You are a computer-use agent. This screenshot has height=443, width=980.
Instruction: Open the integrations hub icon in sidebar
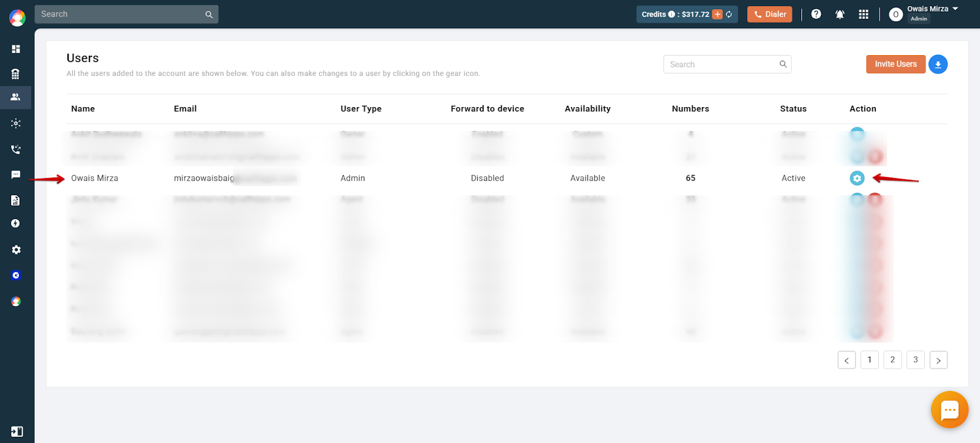point(16,123)
